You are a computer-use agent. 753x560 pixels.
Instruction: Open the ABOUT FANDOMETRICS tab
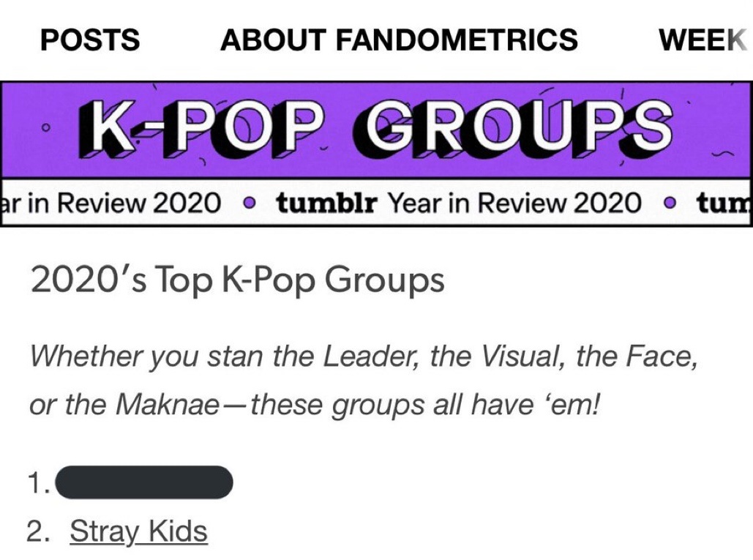click(399, 40)
